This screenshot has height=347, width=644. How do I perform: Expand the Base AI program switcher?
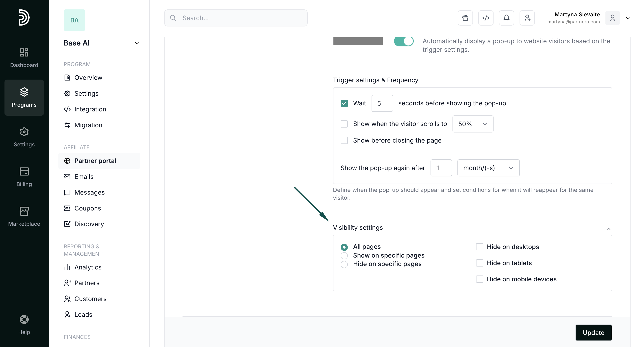point(137,43)
